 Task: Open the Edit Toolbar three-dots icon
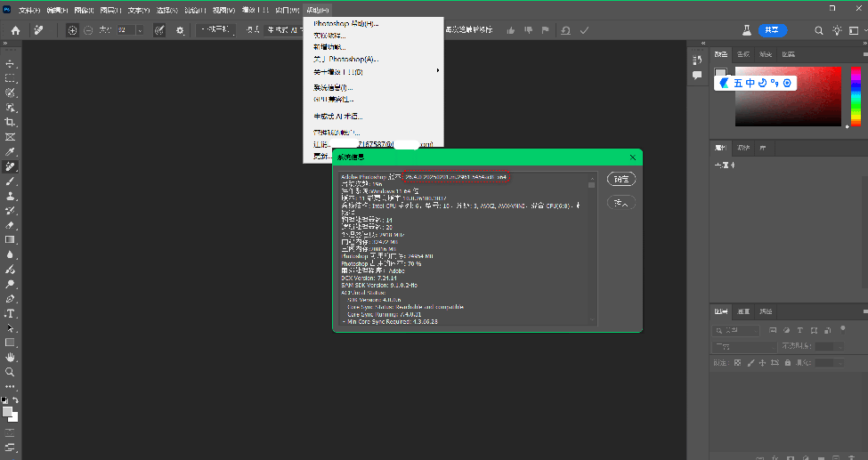click(x=10, y=387)
